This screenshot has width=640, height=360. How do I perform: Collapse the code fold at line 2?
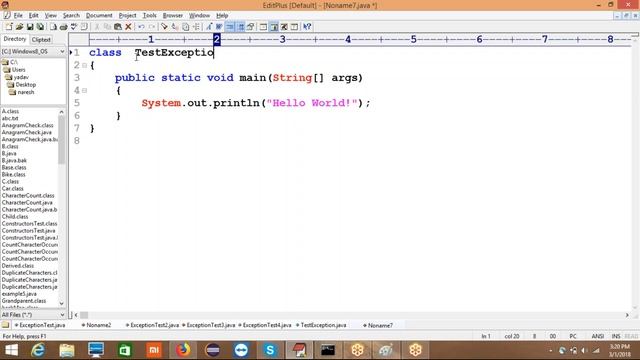point(84,65)
